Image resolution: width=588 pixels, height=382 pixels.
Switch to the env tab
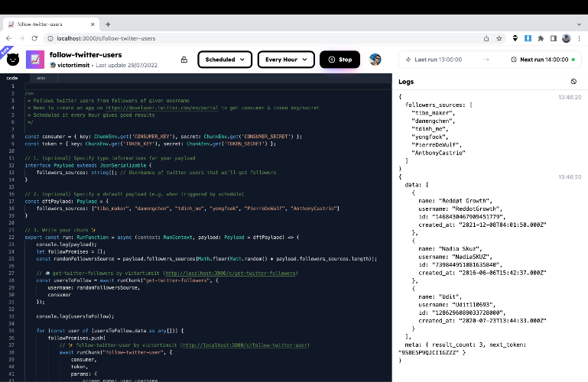click(41, 78)
